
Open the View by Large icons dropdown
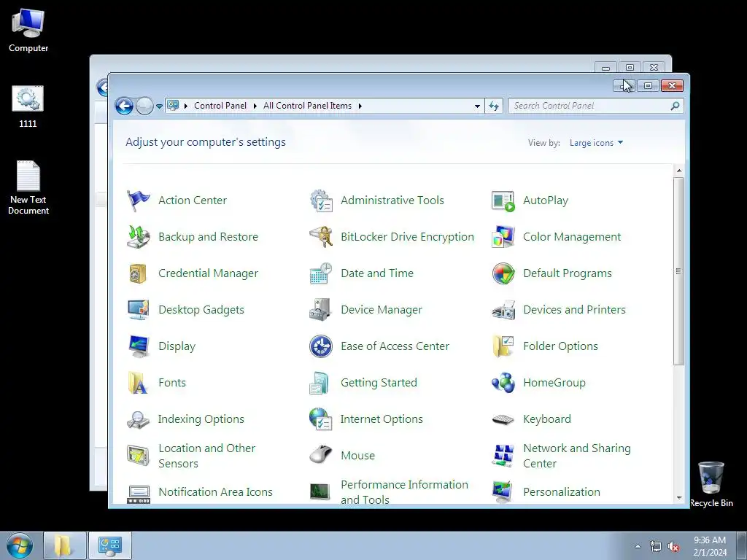(x=596, y=143)
